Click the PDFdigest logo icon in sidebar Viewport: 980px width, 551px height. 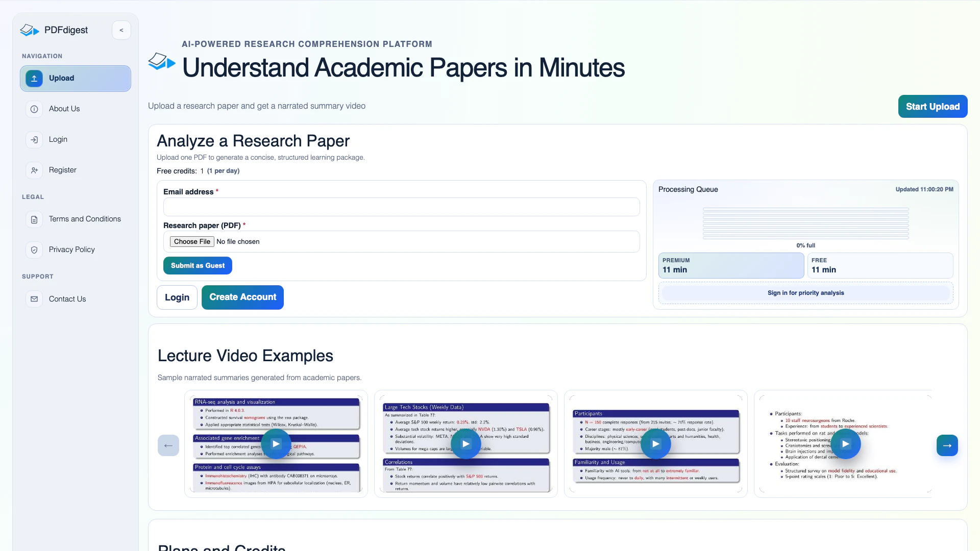30,30
